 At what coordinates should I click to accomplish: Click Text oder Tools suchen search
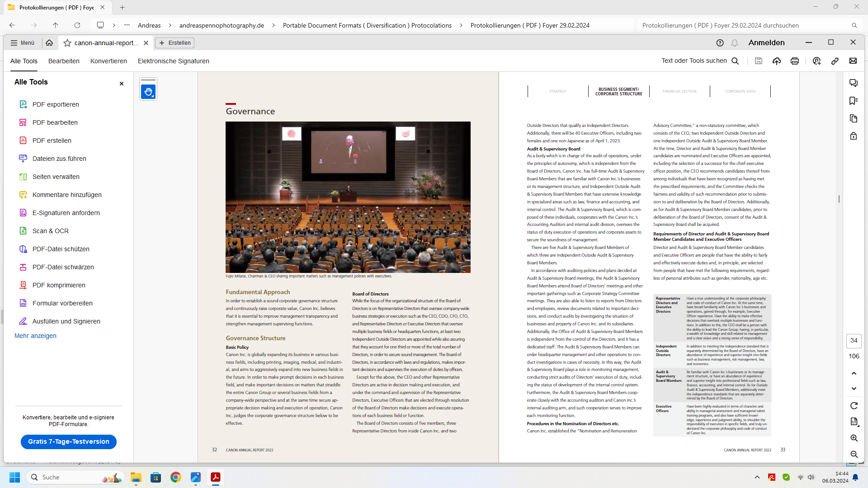click(700, 61)
